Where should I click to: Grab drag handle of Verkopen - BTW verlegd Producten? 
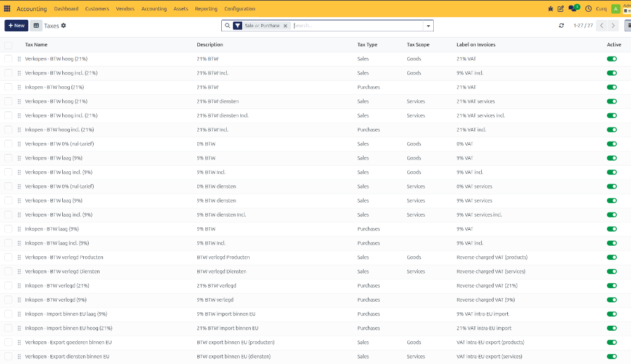(19, 257)
